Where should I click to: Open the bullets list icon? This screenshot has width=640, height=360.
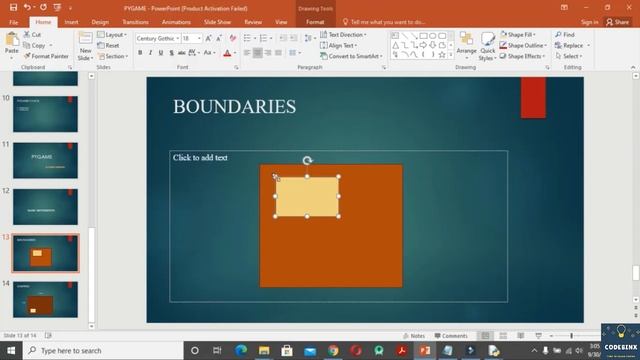tap(247, 38)
